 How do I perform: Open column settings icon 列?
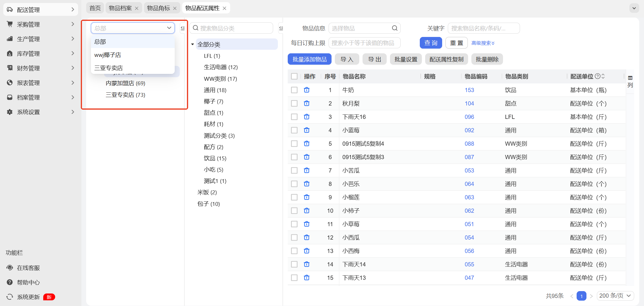click(x=630, y=81)
